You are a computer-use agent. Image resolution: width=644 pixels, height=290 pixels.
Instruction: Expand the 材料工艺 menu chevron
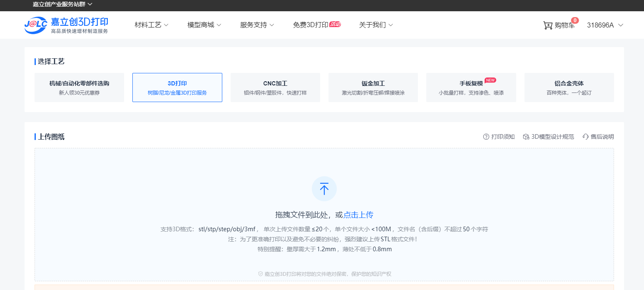pos(166,25)
